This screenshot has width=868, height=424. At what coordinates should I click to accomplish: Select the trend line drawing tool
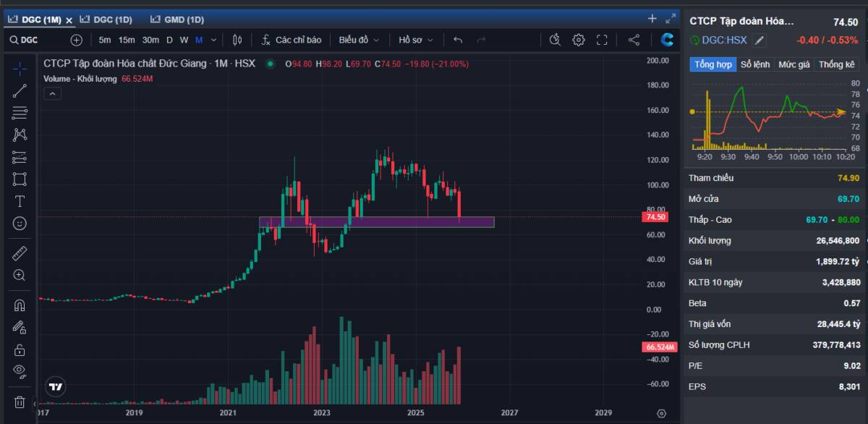tap(20, 90)
